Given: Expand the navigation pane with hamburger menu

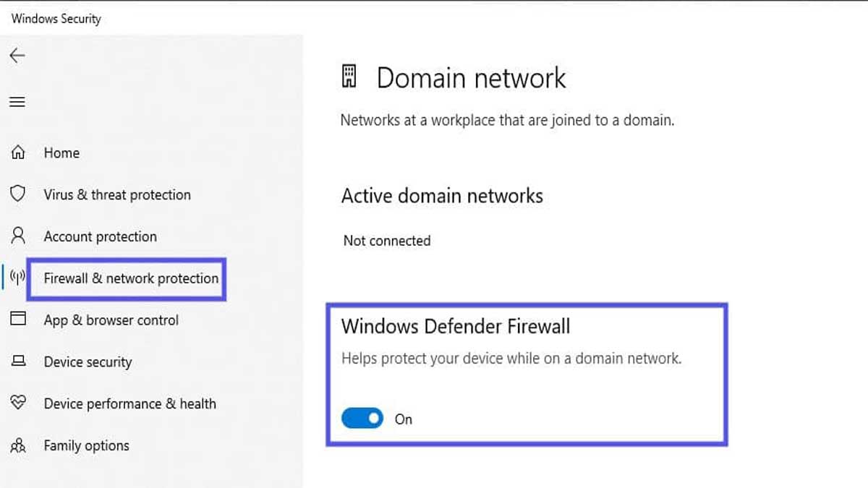Looking at the screenshot, I should pyautogui.click(x=17, y=102).
